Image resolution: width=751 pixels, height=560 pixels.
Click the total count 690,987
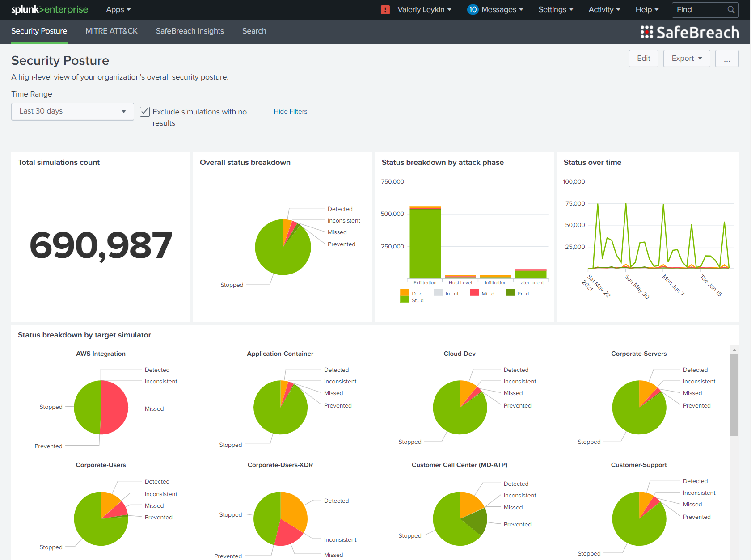(101, 245)
